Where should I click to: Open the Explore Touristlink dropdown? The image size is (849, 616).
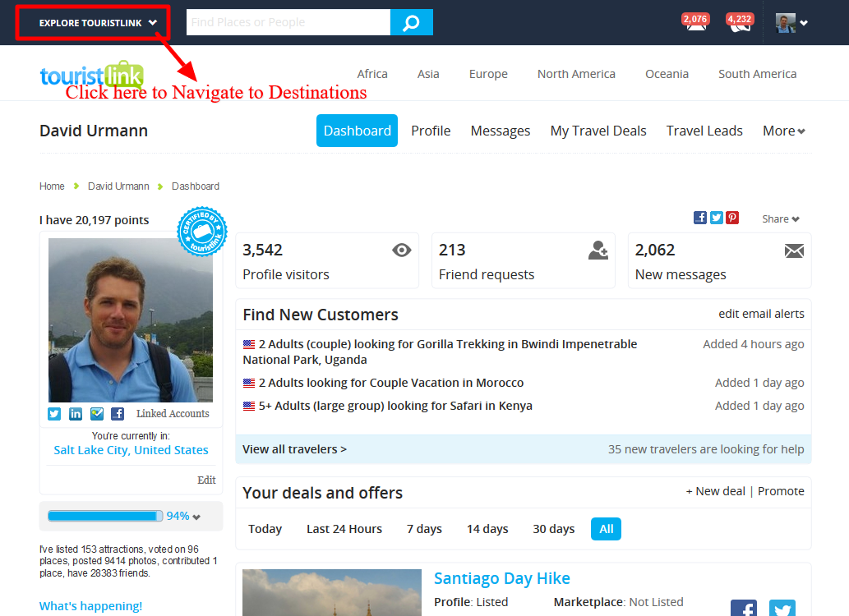tap(98, 23)
